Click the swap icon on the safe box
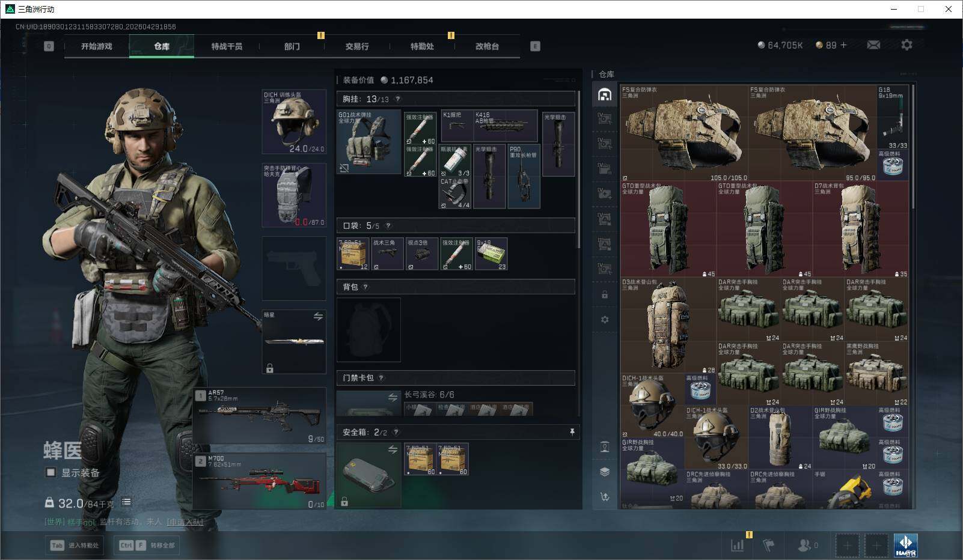 393,449
